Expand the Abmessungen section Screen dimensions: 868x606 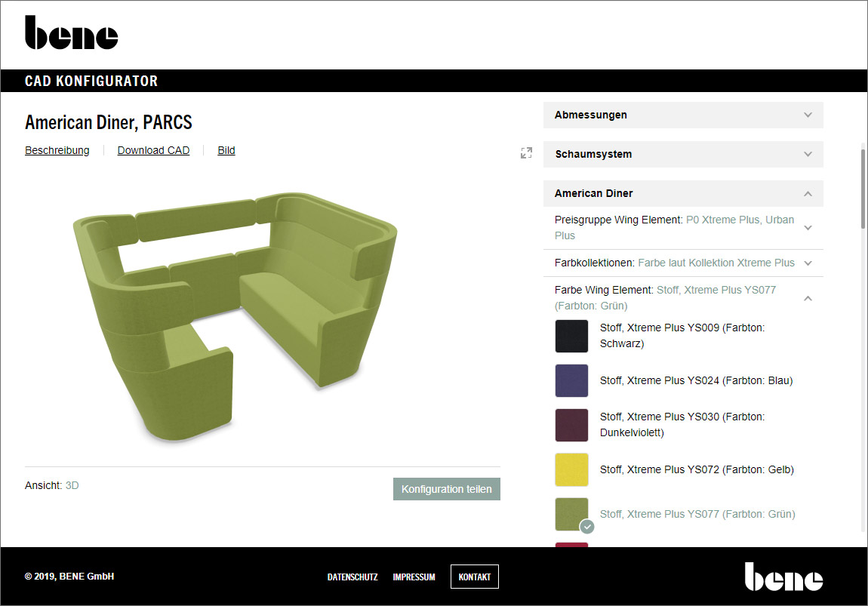click(683, 115)
